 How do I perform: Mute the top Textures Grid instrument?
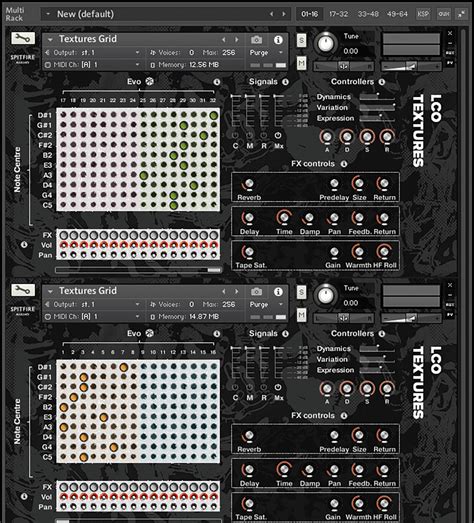pos(301,63)
